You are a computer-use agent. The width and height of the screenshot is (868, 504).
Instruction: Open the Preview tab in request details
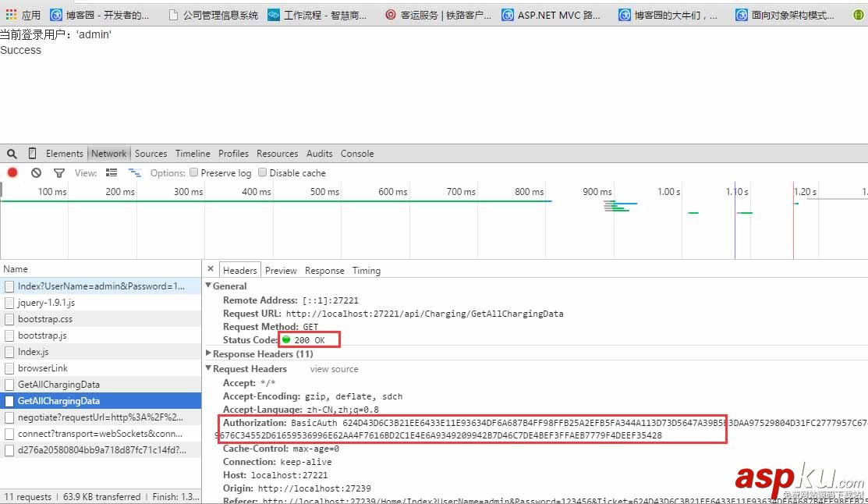tap(280, 270)
